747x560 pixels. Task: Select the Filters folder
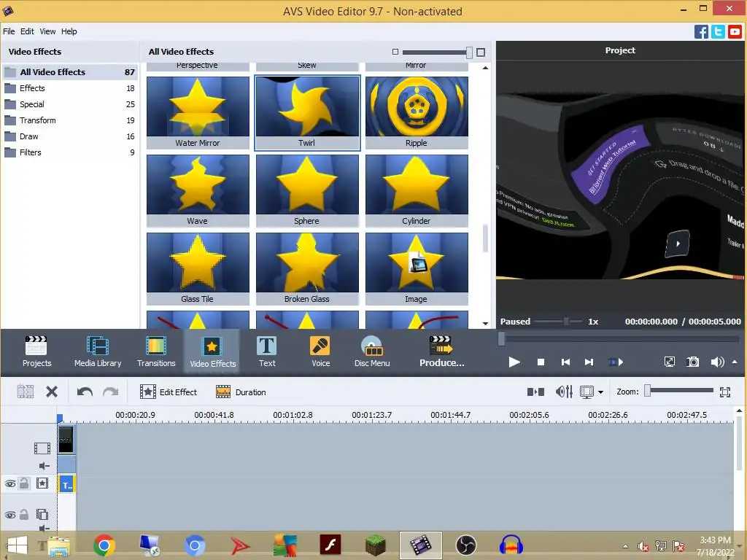point(70,152)
